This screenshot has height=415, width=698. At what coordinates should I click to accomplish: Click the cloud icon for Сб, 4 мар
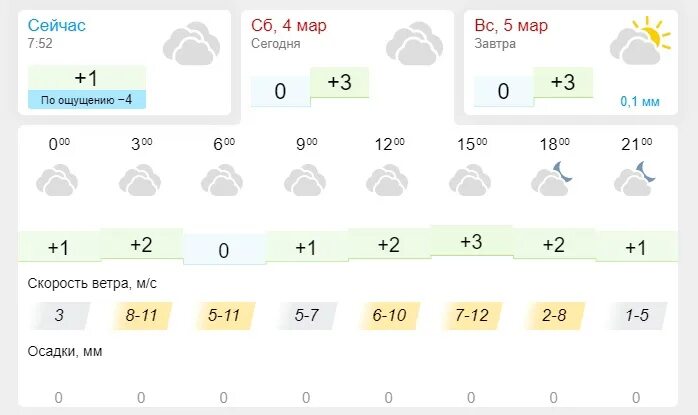coord(414,44)
